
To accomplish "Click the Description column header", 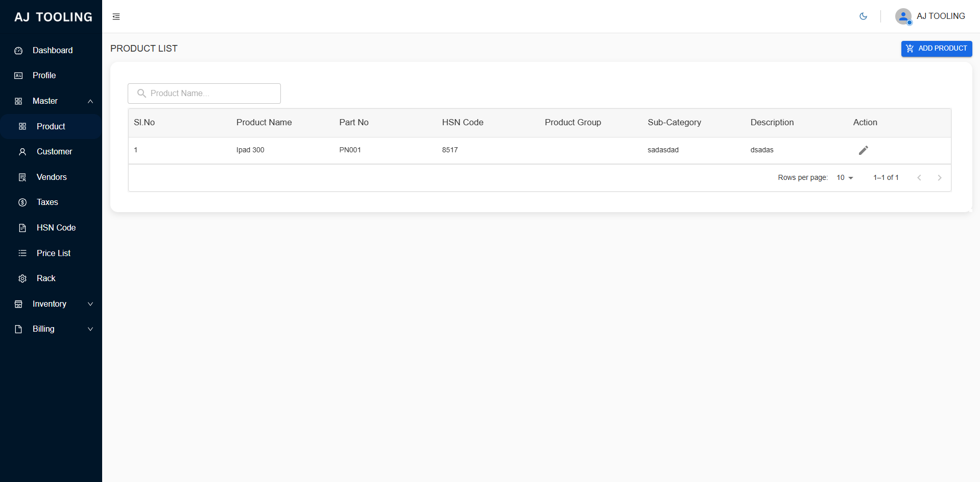I will (772, 122).
